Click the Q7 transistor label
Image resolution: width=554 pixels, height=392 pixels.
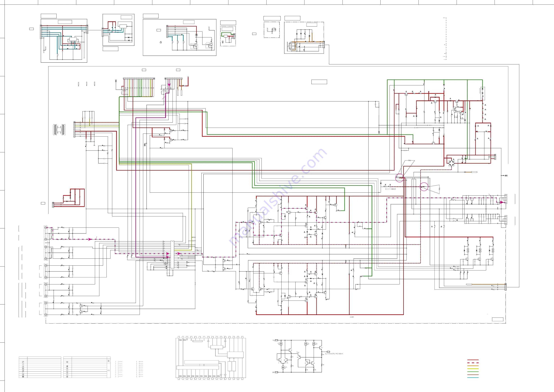click(x=322, y=348)
